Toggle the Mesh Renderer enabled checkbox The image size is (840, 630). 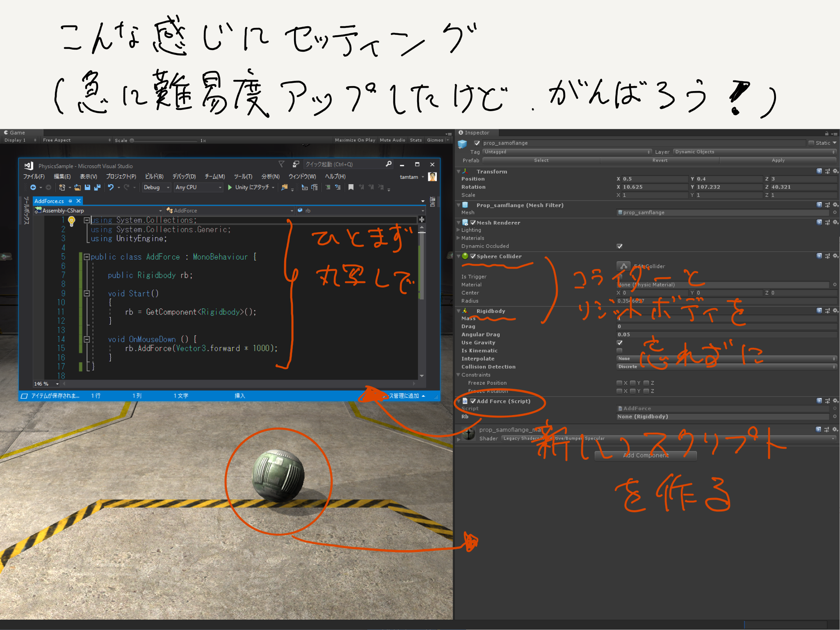[473, 223]
